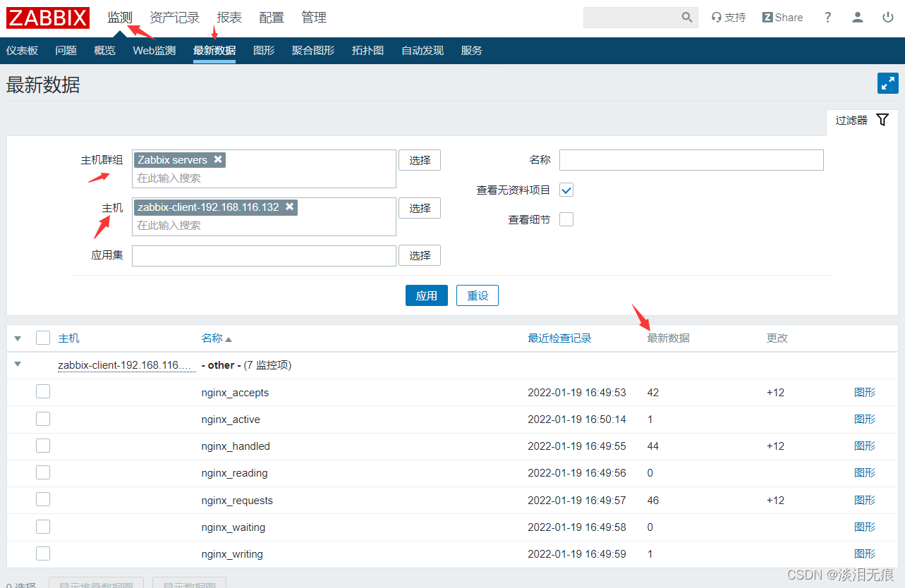Toggle fullscreen kiosk mode button
Image resolution: width=905 pixels, height=588 pixels.
click(x=887, y=82)
